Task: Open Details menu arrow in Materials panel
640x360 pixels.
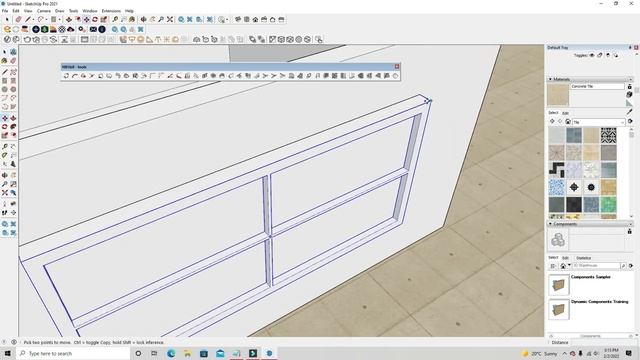Action: 630,121
